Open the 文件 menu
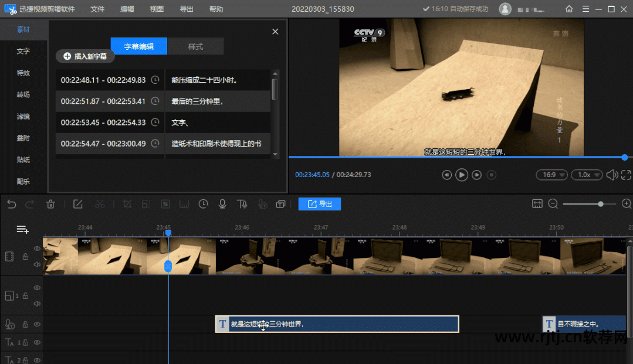The height and width of the screenshot is (364, 633). [97, 9]
